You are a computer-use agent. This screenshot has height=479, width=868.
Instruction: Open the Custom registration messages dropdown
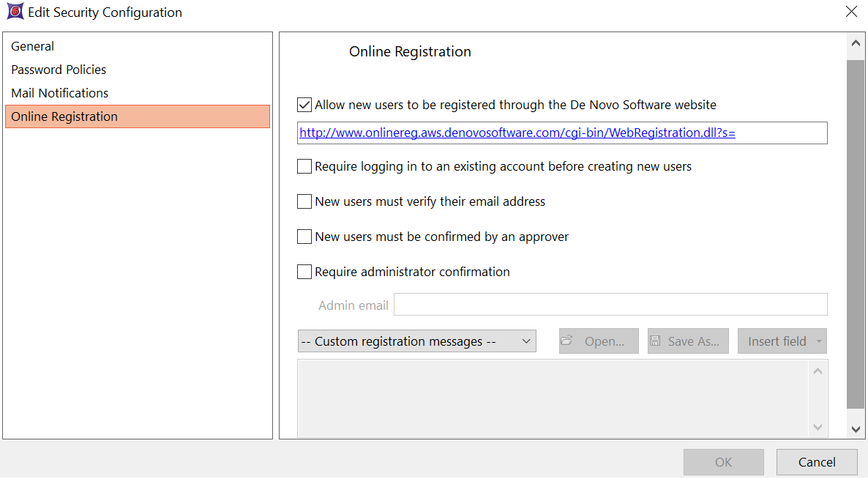(416, 341)
